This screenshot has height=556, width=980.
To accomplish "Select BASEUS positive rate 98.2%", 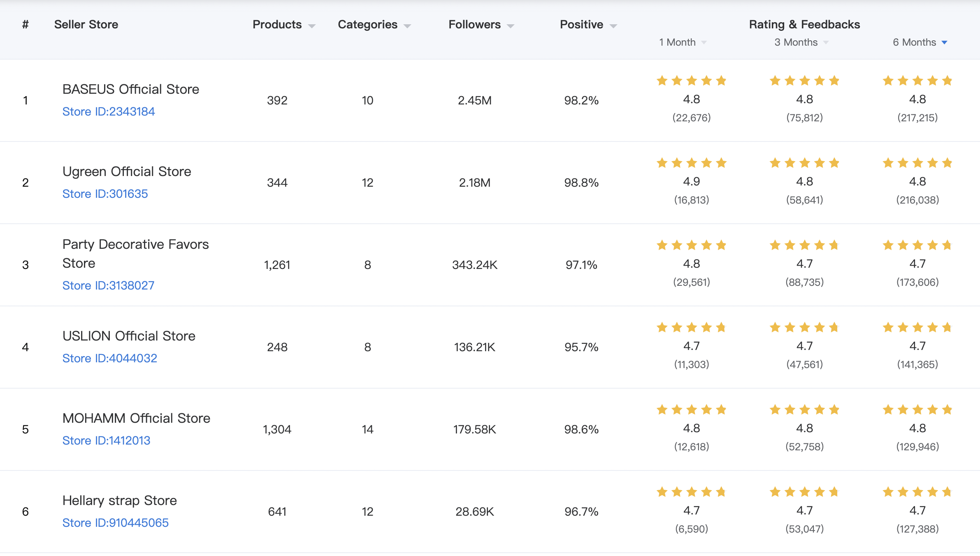I will tap(581, 100).
